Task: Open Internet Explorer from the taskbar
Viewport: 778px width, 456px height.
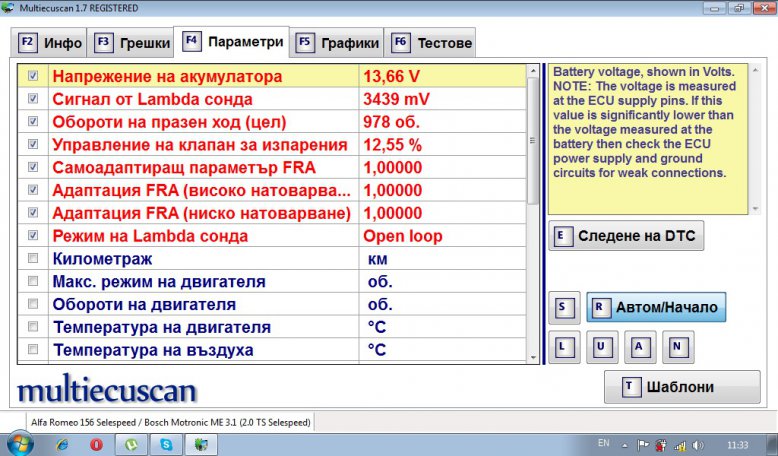Action: (62, 443)
